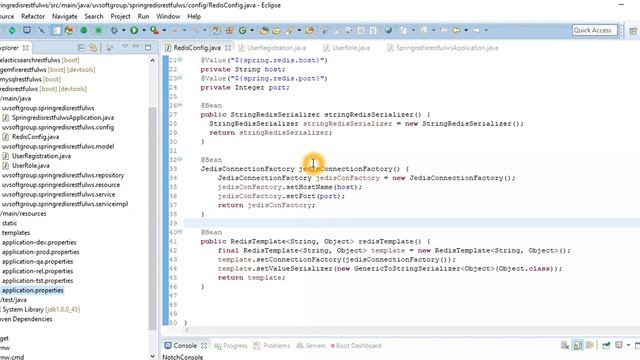Click the explorer scrollbar down arrow
The height and width of the screenshot is (360, 640).
[x=152, y=356]
